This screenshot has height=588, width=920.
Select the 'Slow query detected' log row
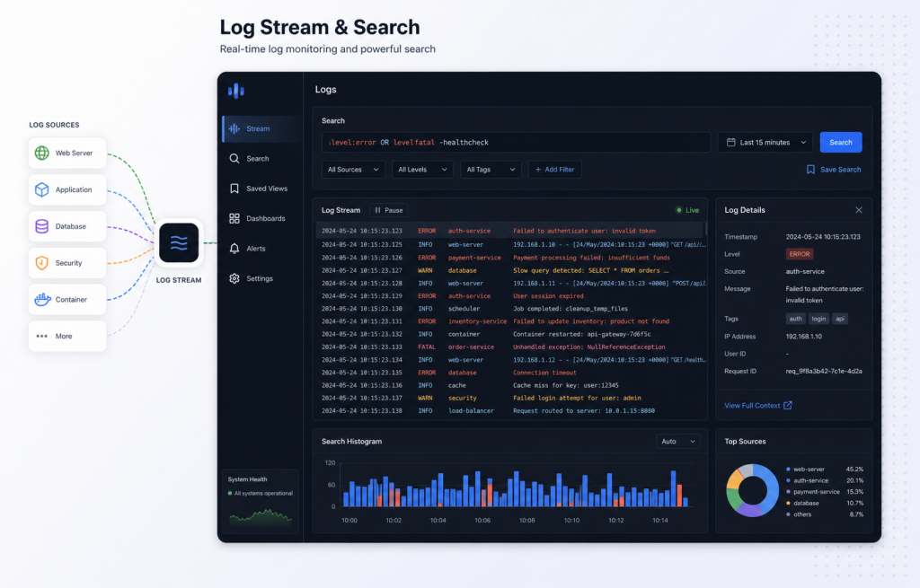[x=510, y=270]
